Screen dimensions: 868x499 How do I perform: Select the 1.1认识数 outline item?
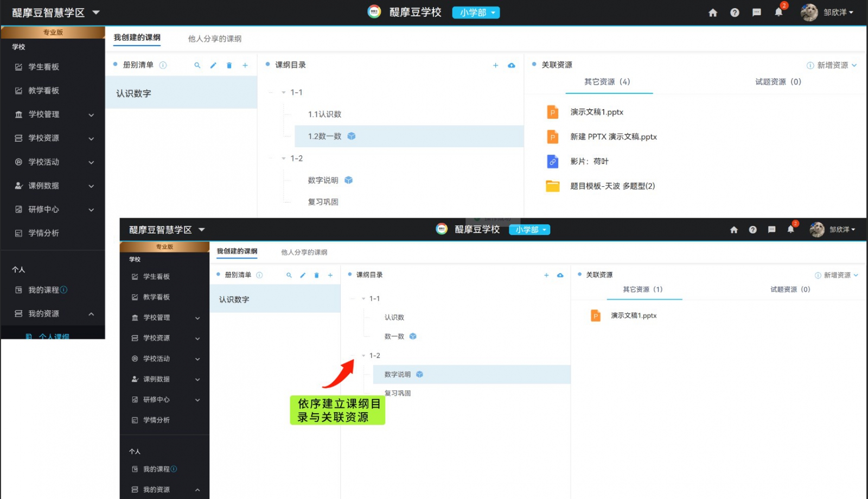coord(324,115)
